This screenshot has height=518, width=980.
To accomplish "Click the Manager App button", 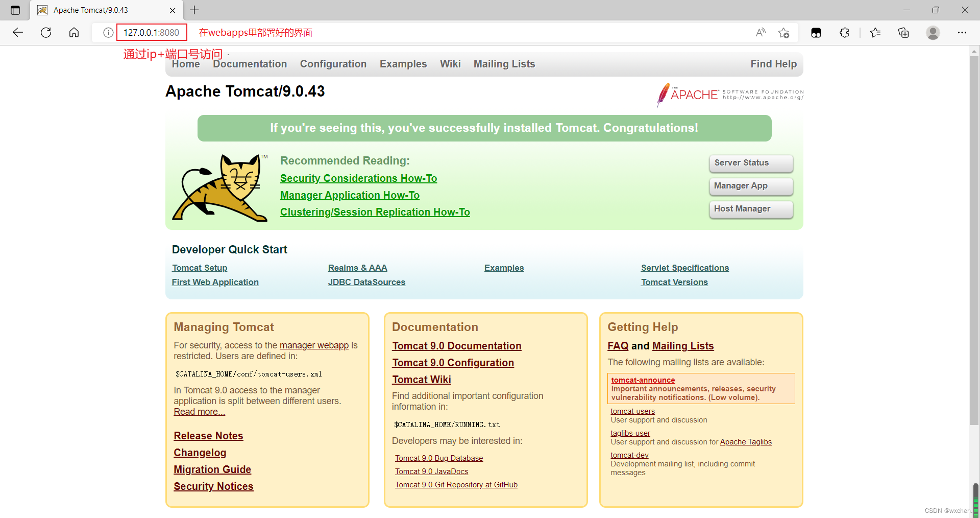I will tap(751, 186).
